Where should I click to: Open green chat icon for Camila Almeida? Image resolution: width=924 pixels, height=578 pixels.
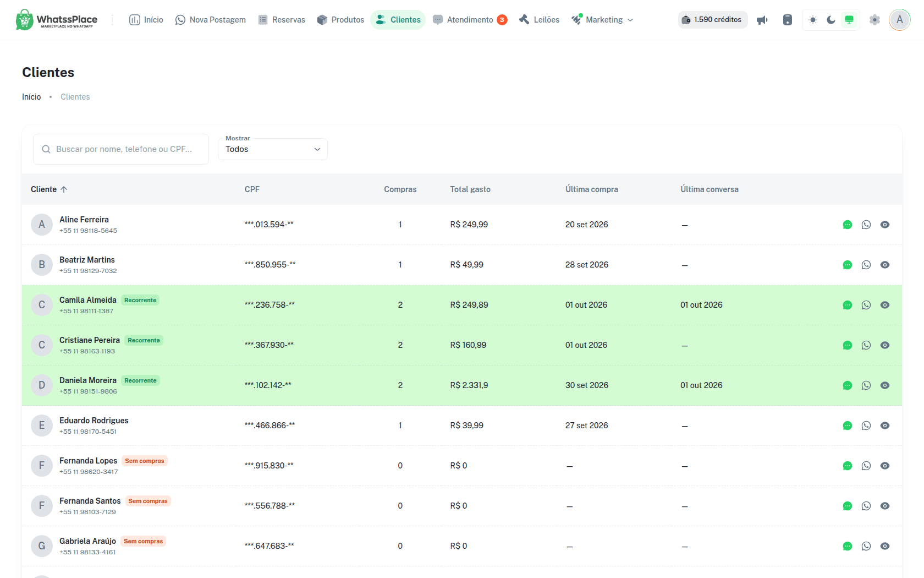[x=848, y=305]
